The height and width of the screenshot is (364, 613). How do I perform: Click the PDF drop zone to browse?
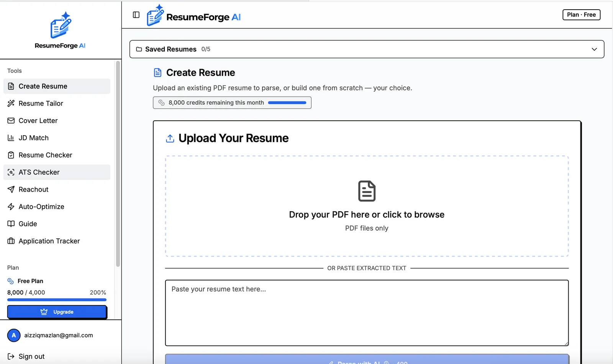point(367,206)
